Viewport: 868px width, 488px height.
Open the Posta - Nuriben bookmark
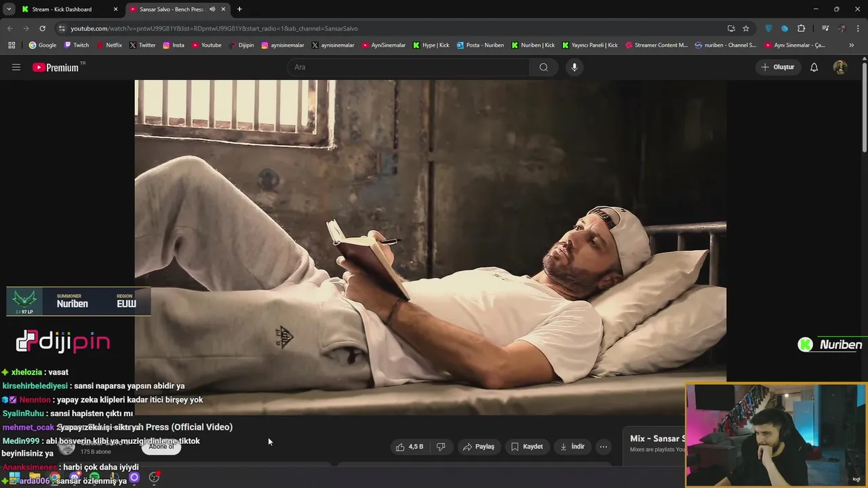tap(480, 45)
